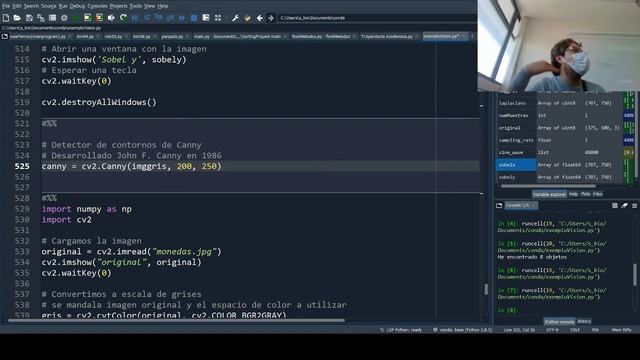Continue debugger execution
640x360 pixels.
(x=182, y=18)
